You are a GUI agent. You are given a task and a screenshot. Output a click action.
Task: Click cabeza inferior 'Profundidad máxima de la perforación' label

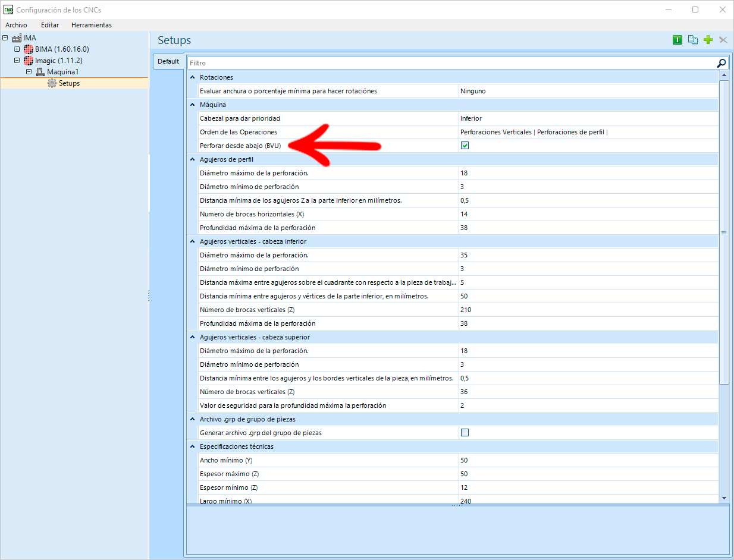coord(258,323)
